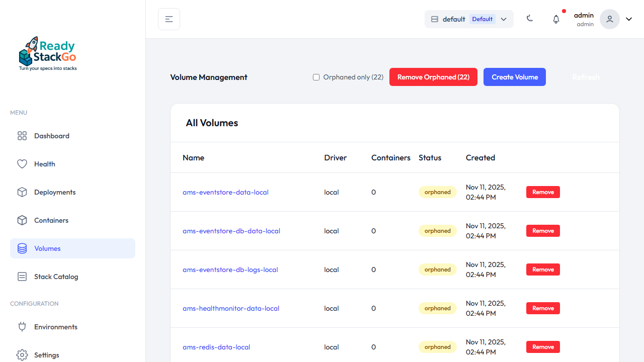Switch to dark mode using the moon toggle
The width and height of the screenshot is (644, 362).
click(530, 18)
